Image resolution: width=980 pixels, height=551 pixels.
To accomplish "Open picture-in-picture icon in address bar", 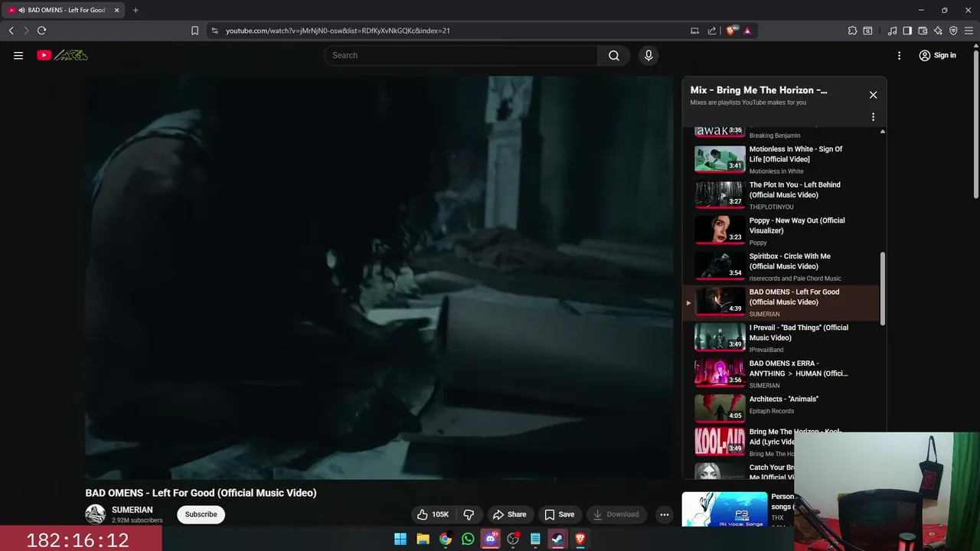I will 694,31.
